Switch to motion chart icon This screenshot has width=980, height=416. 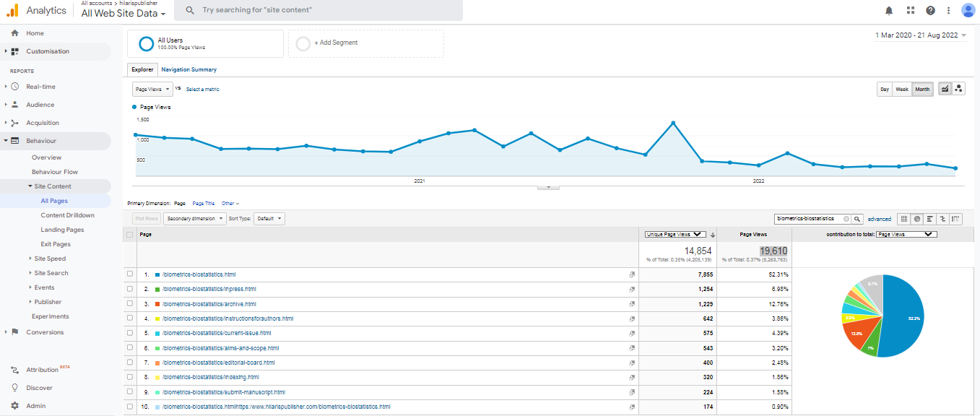click(x=958, y=89)
